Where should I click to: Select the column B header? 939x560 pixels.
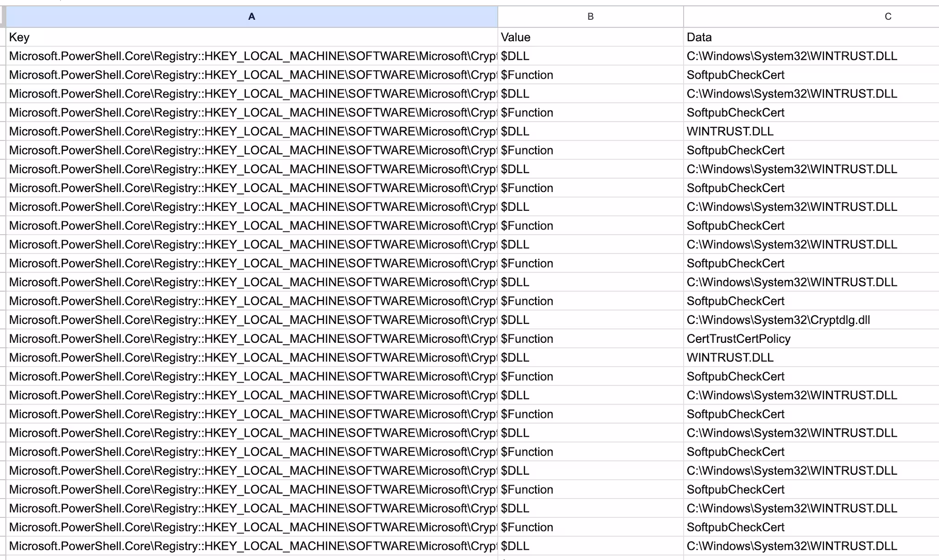coord(590,16)
